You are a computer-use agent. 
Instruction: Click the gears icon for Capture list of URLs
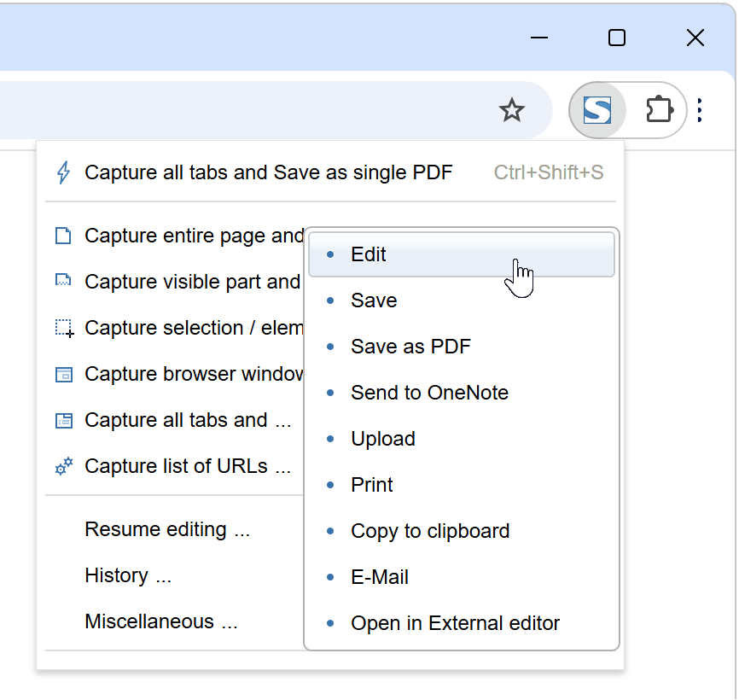63,466
